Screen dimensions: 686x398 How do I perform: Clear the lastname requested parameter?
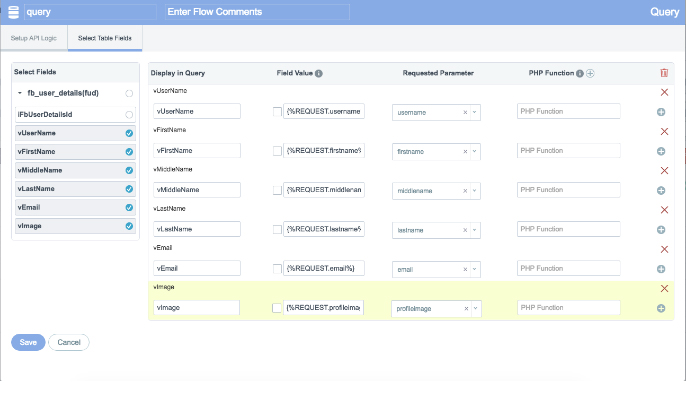click(465, 230)
